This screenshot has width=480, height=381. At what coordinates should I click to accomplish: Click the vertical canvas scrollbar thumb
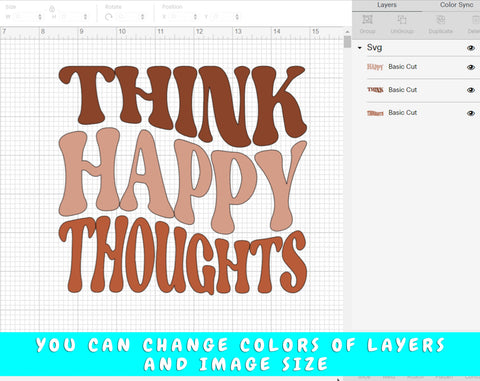pos(347,42)
